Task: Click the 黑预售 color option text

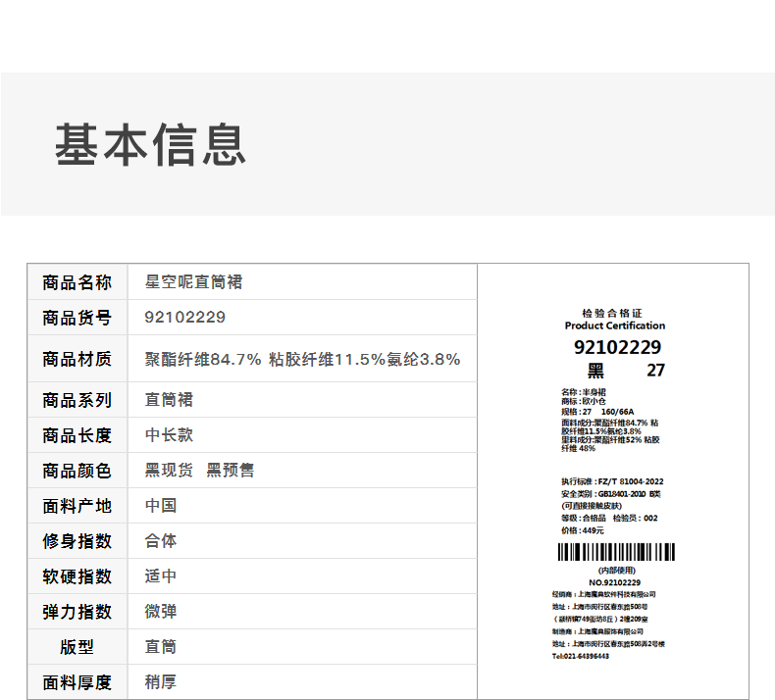Action: tap(230, 471)
